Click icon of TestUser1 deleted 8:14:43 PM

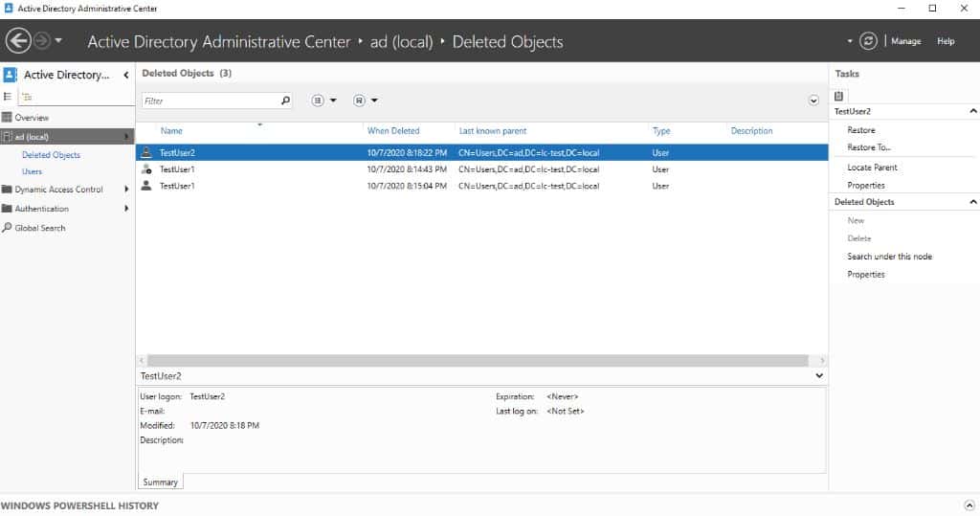(146, 168)
